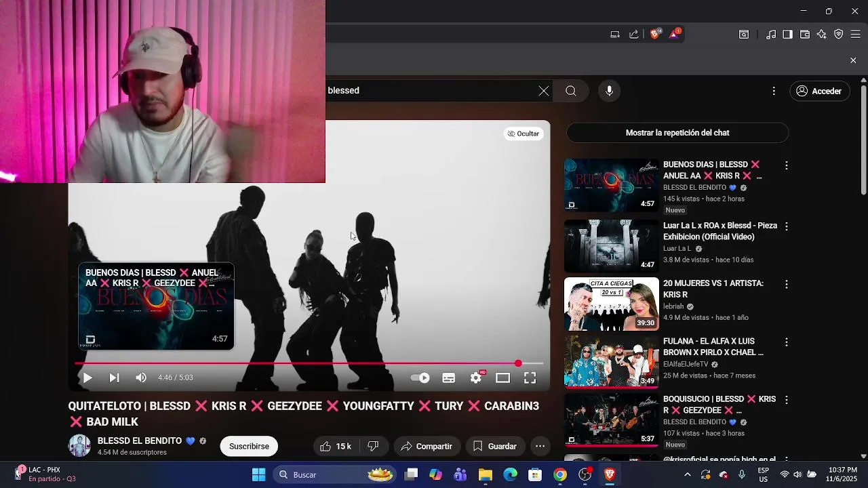Open Leo AI sparkle icon
This screenshot has height=488, width=868.
pos(822,35)
